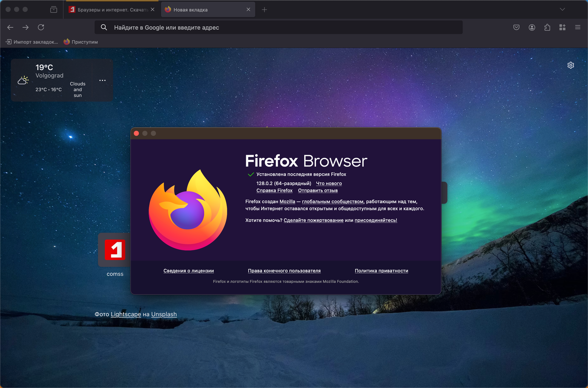
Task: Open the Сведения о лицензии link
Action: click(x=189, y=271)
